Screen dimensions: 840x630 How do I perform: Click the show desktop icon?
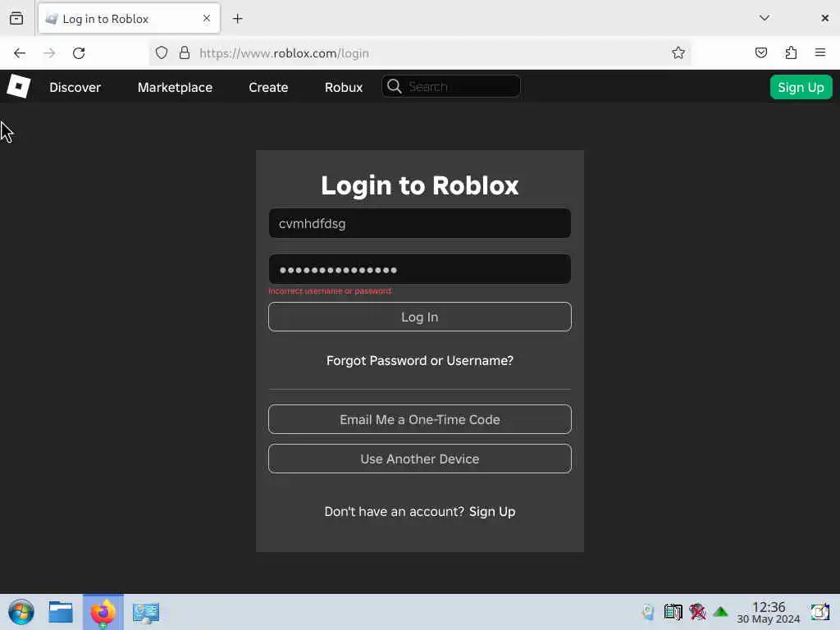click(x=820, y=612)
